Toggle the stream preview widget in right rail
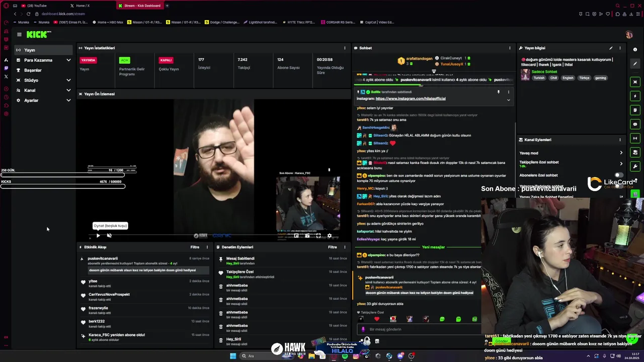This screenshot has height=362, width=644. click(635, 82)
